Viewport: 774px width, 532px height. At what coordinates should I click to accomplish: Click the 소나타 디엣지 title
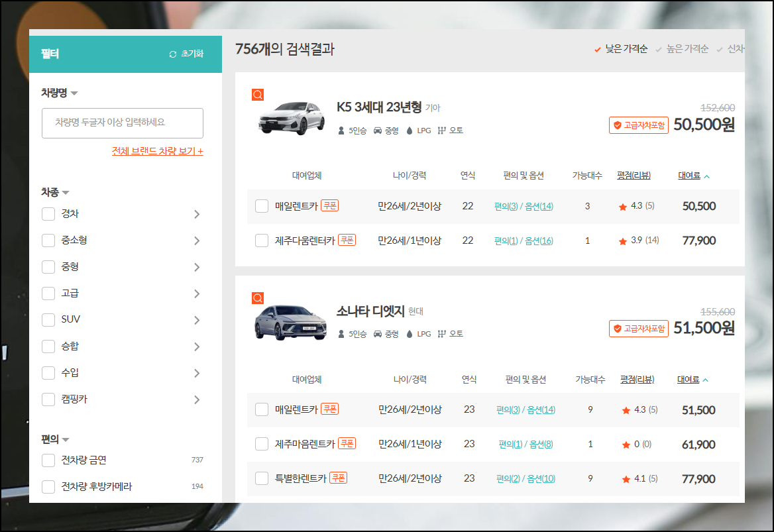click(x=370, y=311)
